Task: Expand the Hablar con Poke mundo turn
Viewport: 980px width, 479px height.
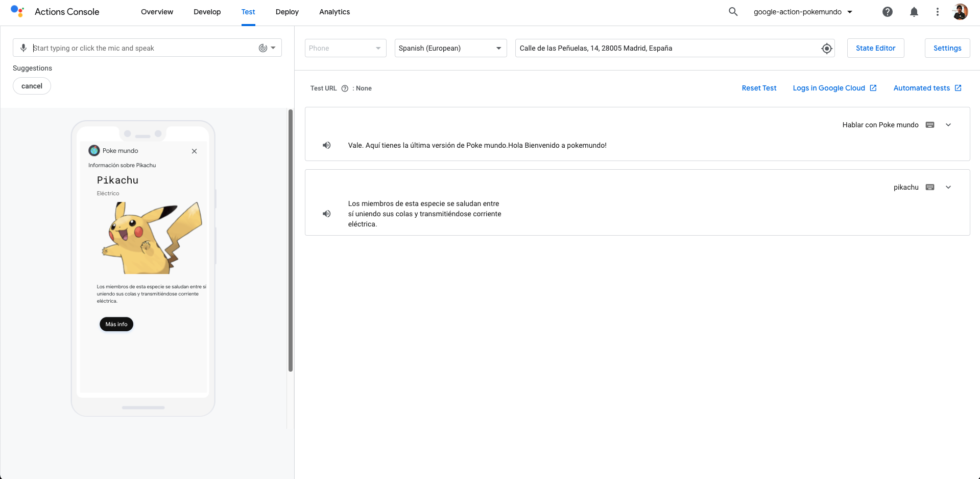Action: 948,125
